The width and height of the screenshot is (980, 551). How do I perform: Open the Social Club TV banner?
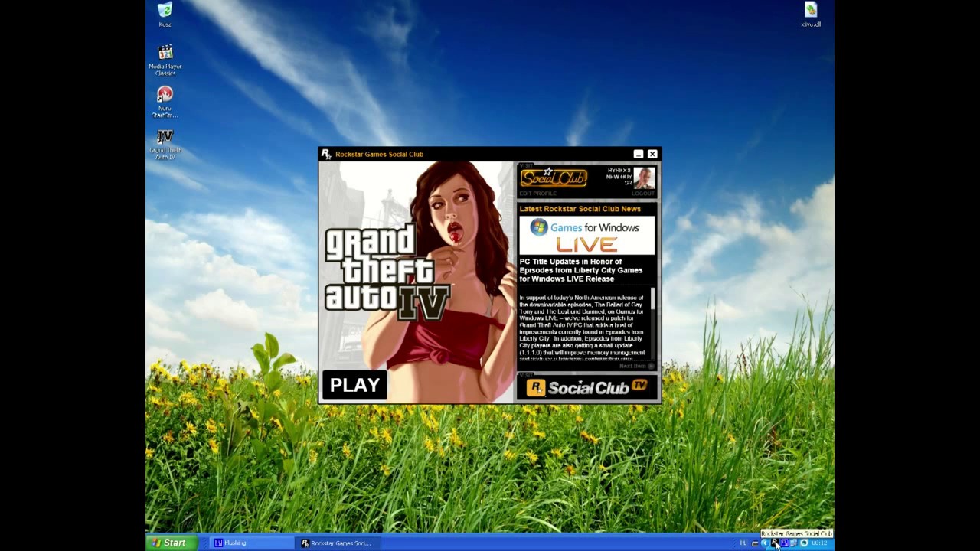tap(587, 387)
